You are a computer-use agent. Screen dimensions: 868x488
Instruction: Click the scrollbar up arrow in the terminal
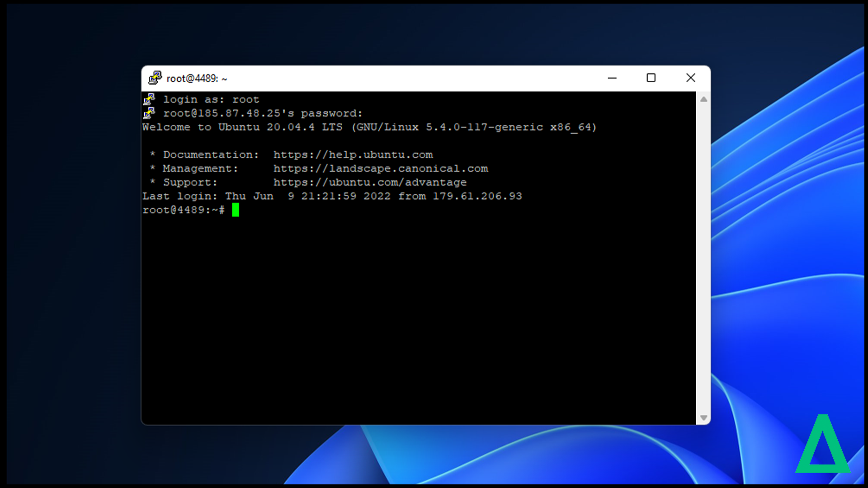coord(703,99)
